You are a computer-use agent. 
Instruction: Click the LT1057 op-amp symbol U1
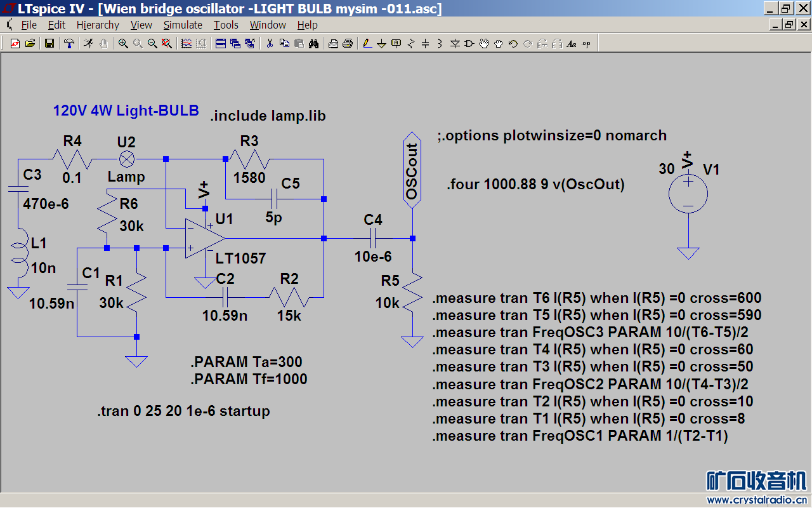pyautogui.click(x=204, y=239)
